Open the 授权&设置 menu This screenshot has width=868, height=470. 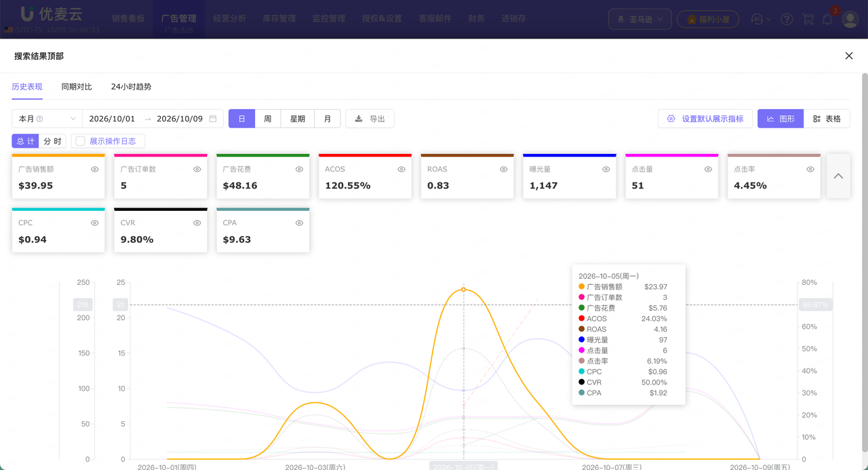(382, 19)
